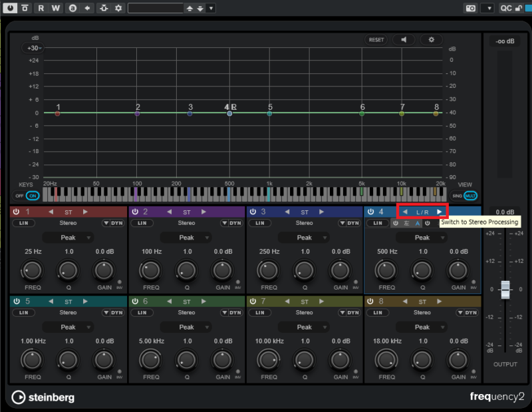Click the RESET button above the graph
The height and width of the screenshot is (412, 532).
coord(376,40)
